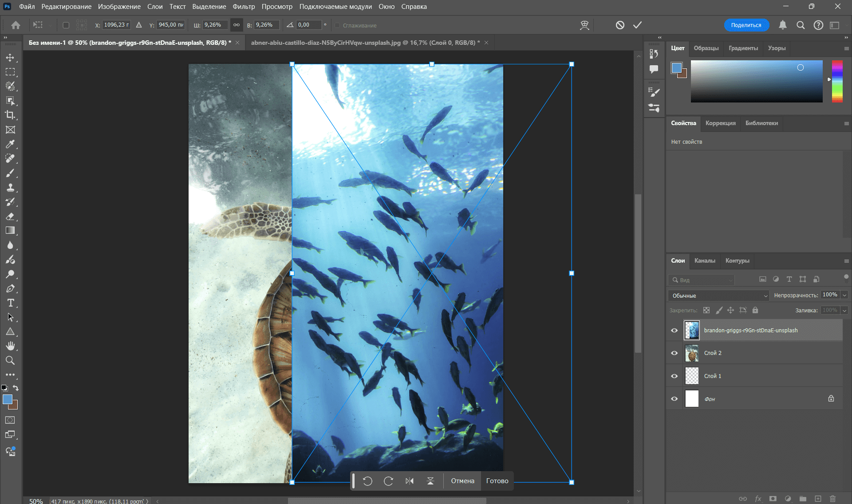
Task: Switch to the Узоры tab
Action: pyautogui.click(x=777, y=48)
